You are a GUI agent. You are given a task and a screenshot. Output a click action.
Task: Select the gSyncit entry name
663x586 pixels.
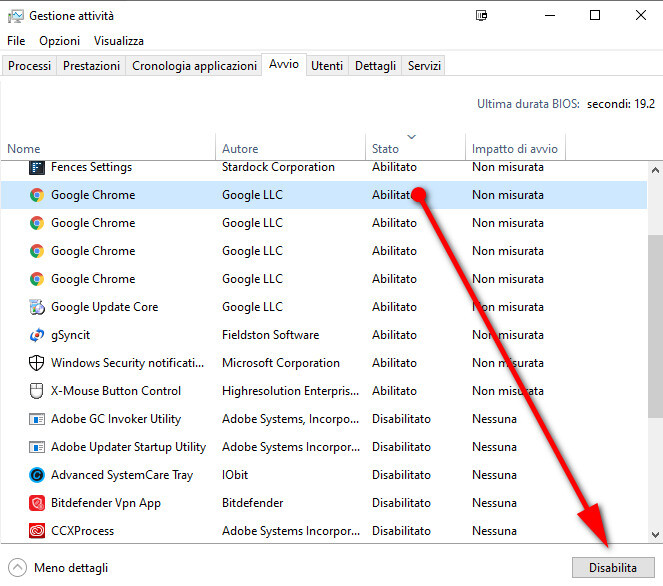(70, 335)
